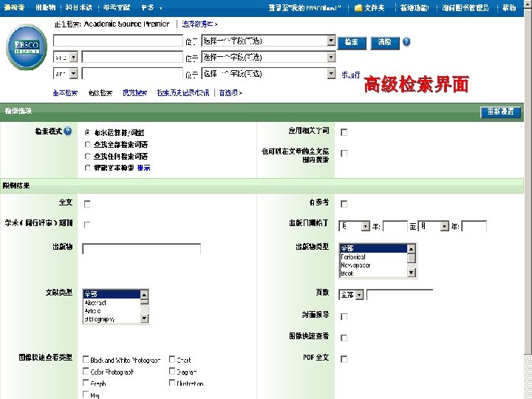Check Color Photograph checkbox
The height and width of the screenshot is (399, 532).
[x=86, y=371]
